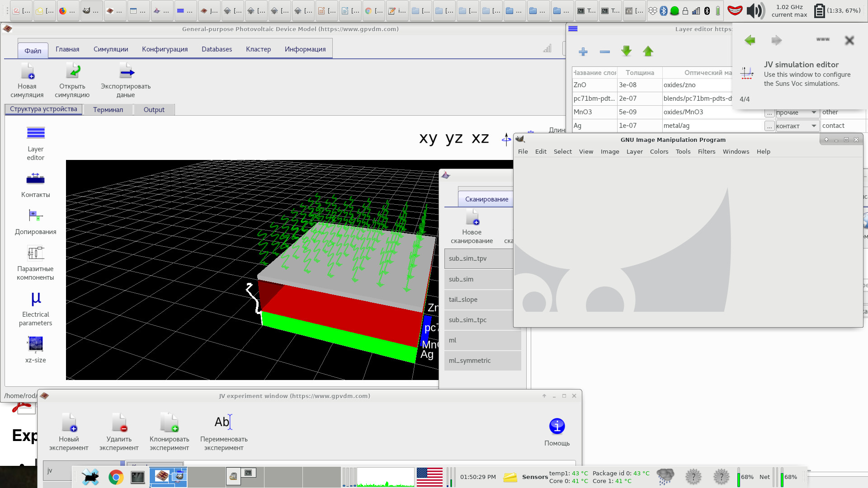Launch Chrome from the bottom panel
This screenshot has width=868, height=488.
tap(116, 477)
